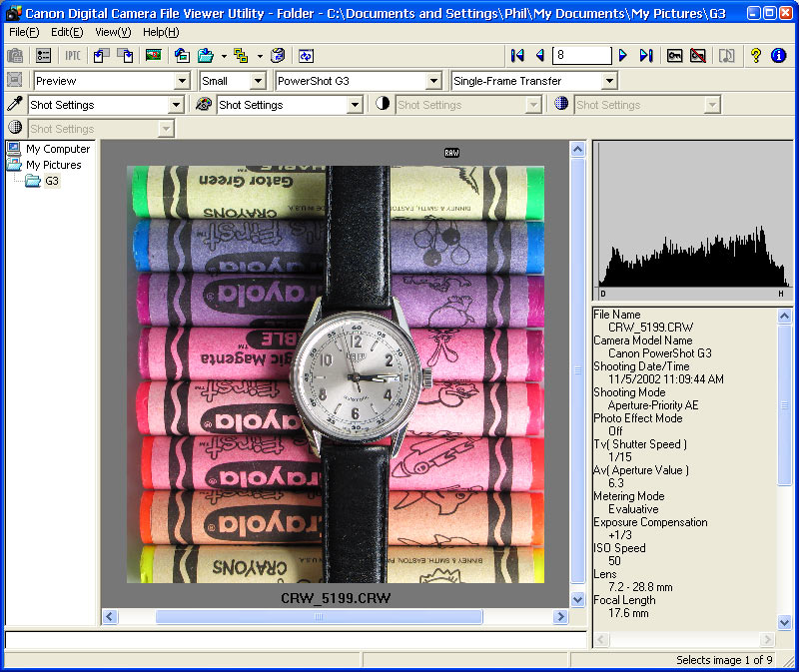799x672 pixels.
Task: Select My Computer in folder tree
Action: (58, 149)
